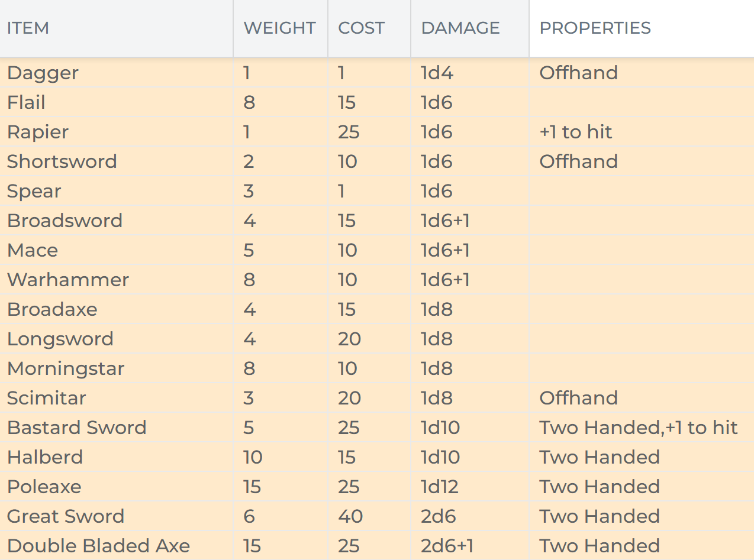Click the Bastard Sword item name

tap(76, 428)
